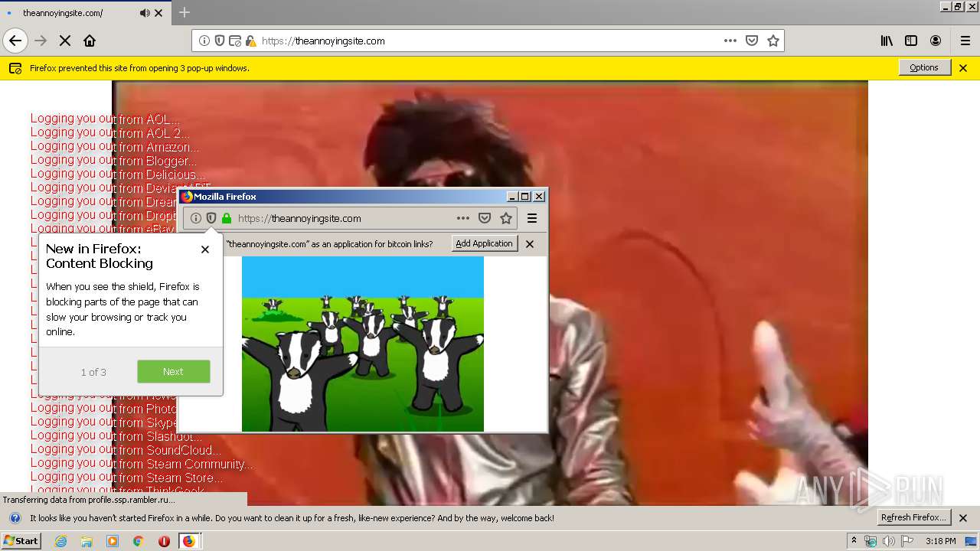Open Windows Explorer from taskbar
The width and height of the screenshot is (980, 551).
[x=87, y=541]
